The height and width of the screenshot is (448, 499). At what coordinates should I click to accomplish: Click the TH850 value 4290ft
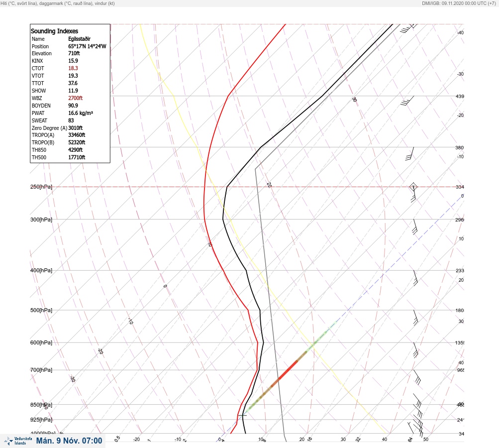76,150
